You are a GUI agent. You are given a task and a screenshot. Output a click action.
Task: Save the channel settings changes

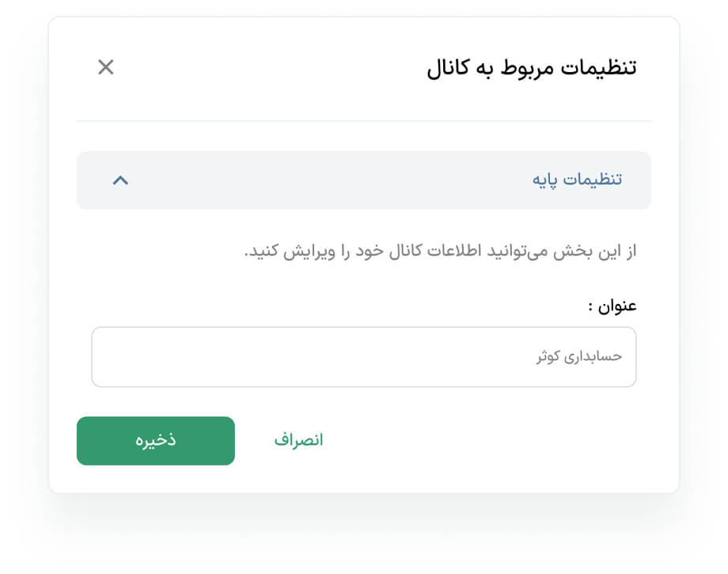(x=156, y=441)
